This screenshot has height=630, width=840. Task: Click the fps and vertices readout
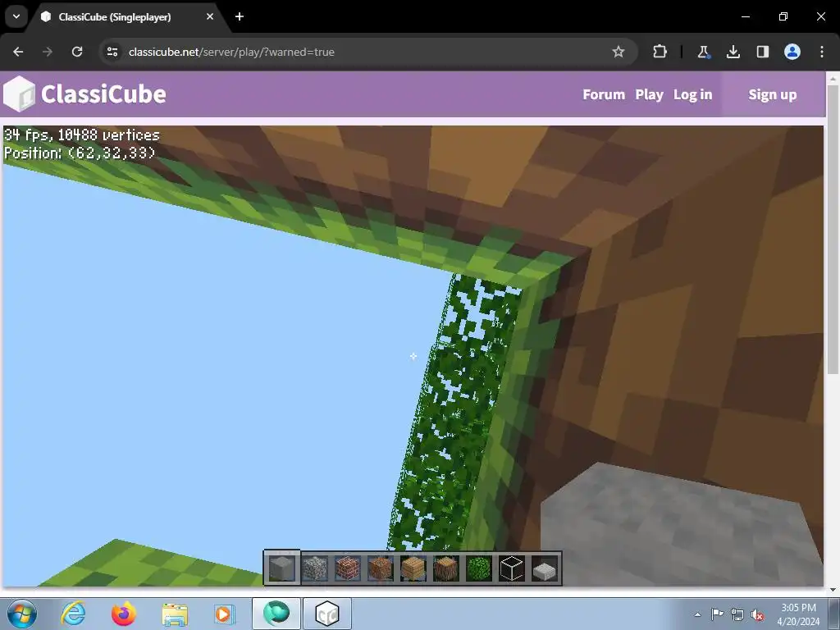(x=82, y=135)
